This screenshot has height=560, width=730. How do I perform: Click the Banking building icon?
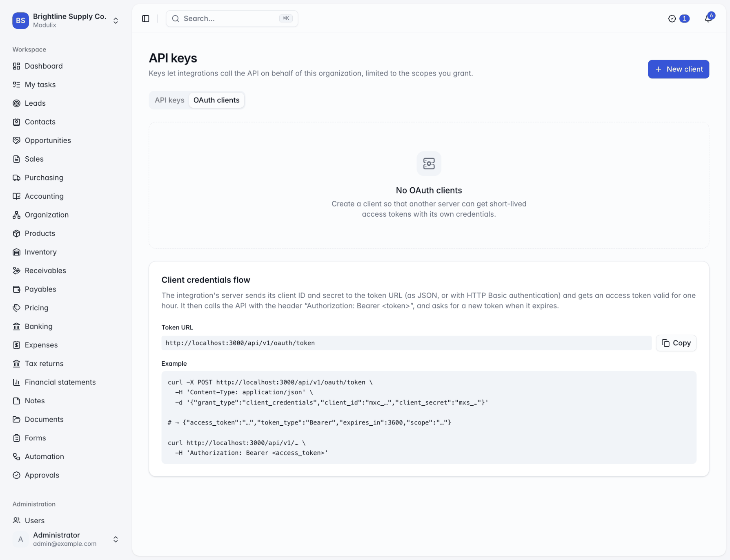[x=16, y=326]
